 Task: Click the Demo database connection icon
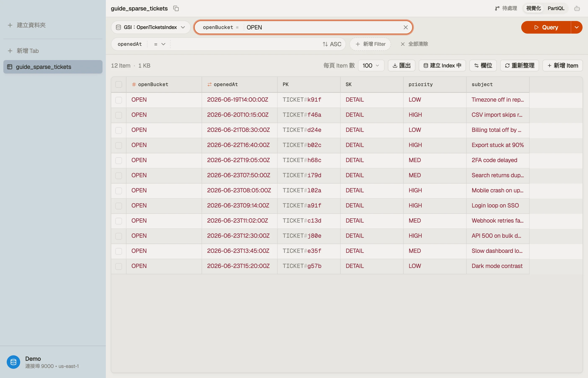pyautogui.click(x=13, y=362)
